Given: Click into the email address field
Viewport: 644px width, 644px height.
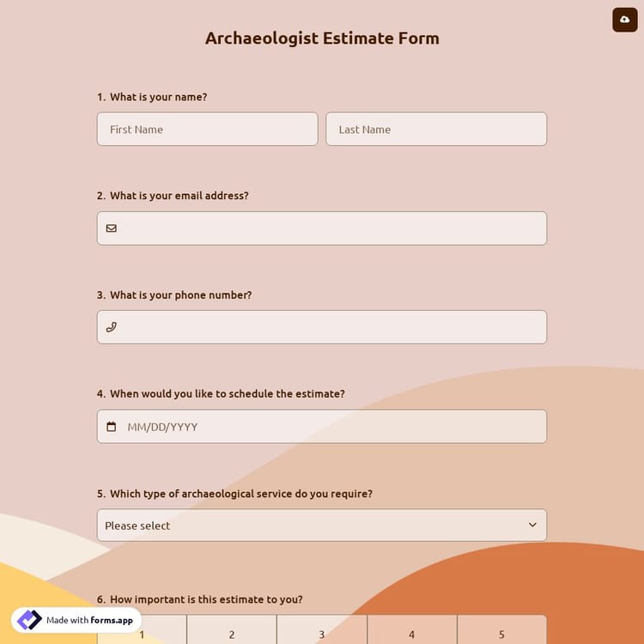Looking at the screenshot, I should click(x=331, y=228).
